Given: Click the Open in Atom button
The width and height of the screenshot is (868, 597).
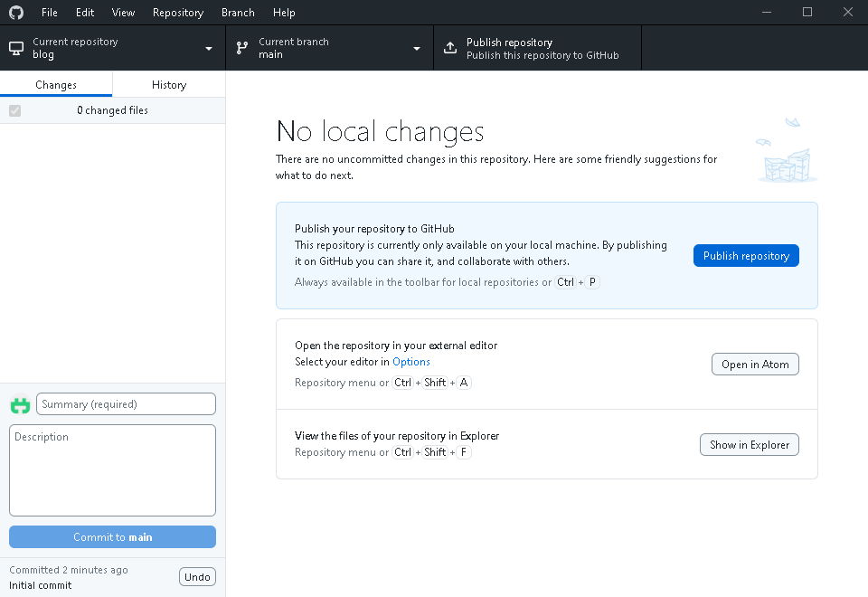Looking at the screenshot, I should click(x=754, y=365).
